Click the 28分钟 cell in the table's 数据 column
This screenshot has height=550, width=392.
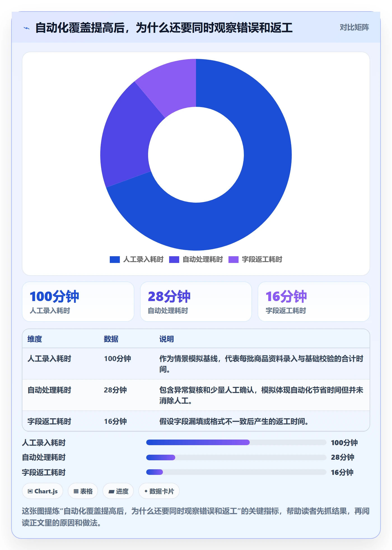pyautogui.click(x=115, y=390)
